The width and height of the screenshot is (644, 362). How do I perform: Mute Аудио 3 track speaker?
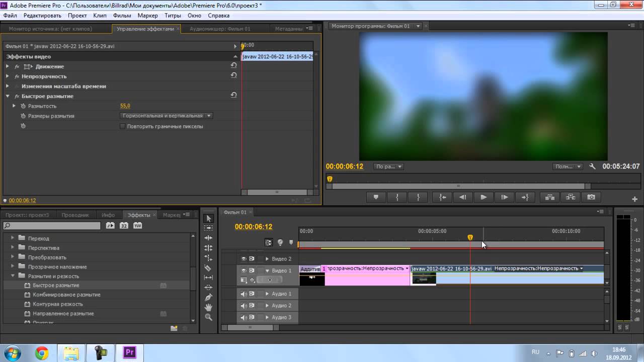(244, 317)
